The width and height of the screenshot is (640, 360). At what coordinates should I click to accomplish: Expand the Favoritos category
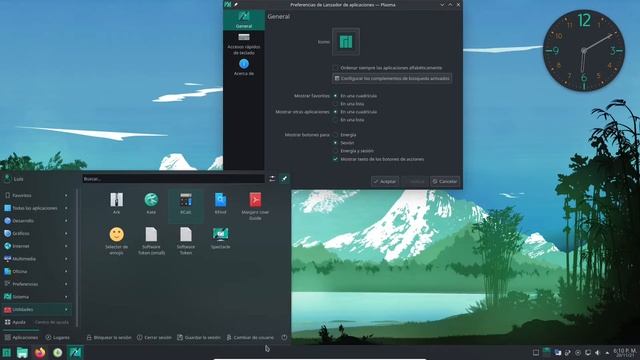[x=36, y=196]
